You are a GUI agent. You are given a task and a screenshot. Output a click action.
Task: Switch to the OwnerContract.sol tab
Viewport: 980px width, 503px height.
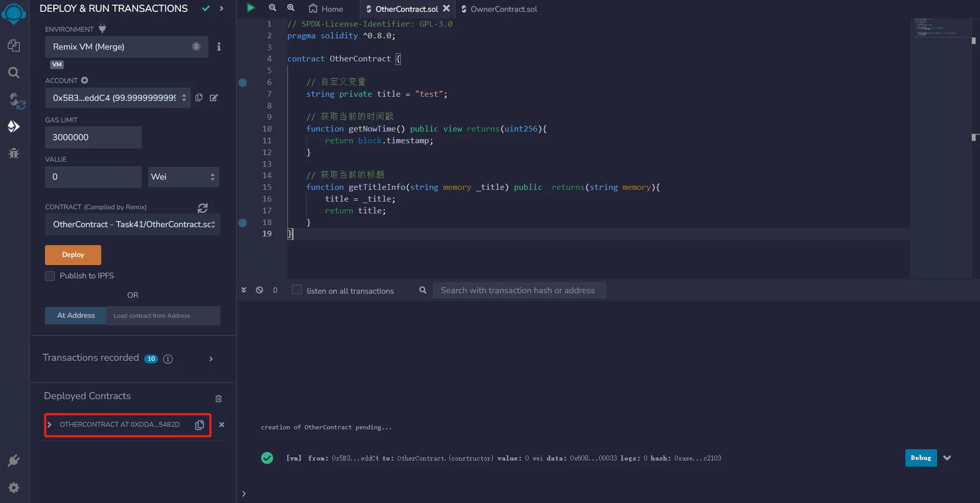pyautogui.click(x=499, y=9)
